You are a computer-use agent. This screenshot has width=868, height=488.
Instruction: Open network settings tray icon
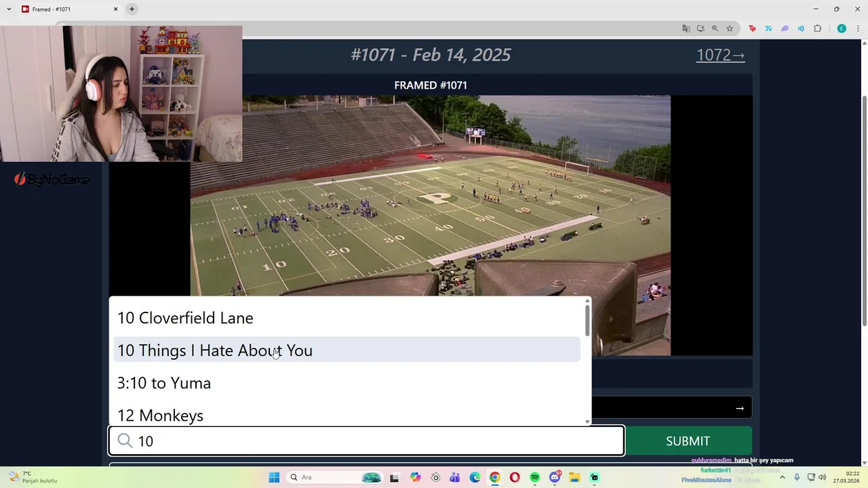coord(811,477)
